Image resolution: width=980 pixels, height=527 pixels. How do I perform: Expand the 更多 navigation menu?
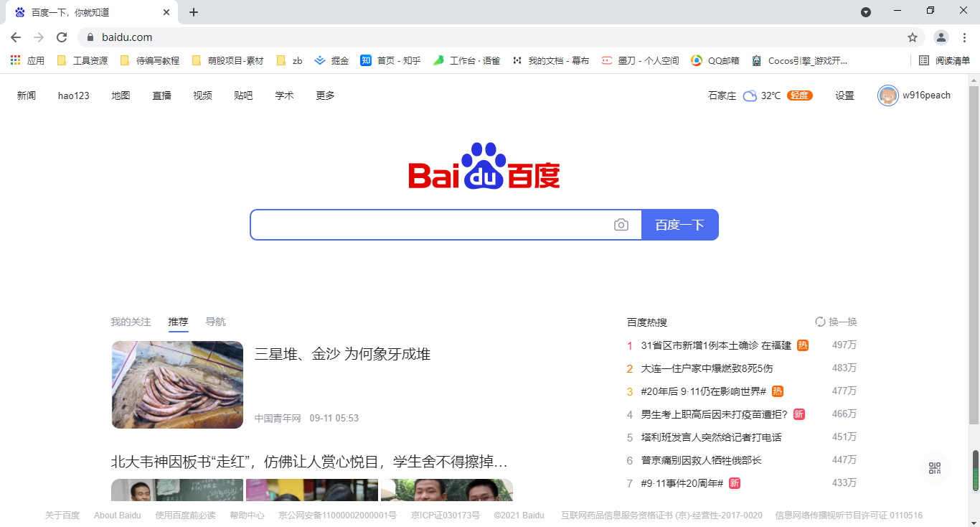click(x=325, y=95)
